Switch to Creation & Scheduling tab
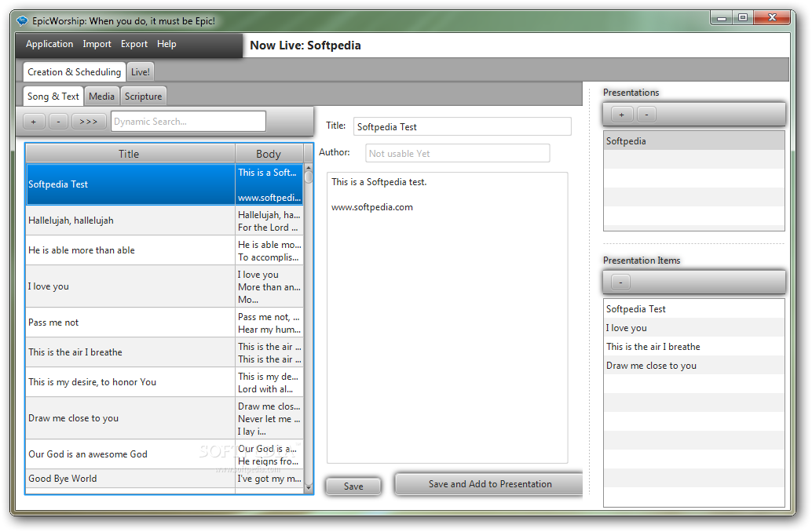The width and height of the screenshot is (812, 532). (74, 72)
